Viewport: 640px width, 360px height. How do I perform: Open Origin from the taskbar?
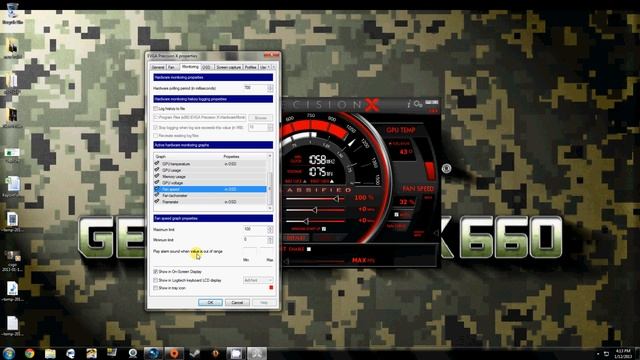174,353
